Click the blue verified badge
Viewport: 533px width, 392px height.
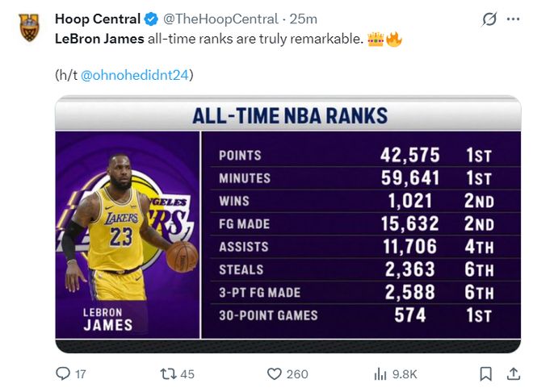pos(151,19)
